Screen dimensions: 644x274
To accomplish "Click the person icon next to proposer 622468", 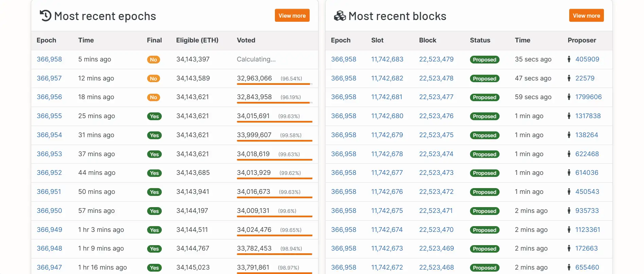I will pos(569,154).
